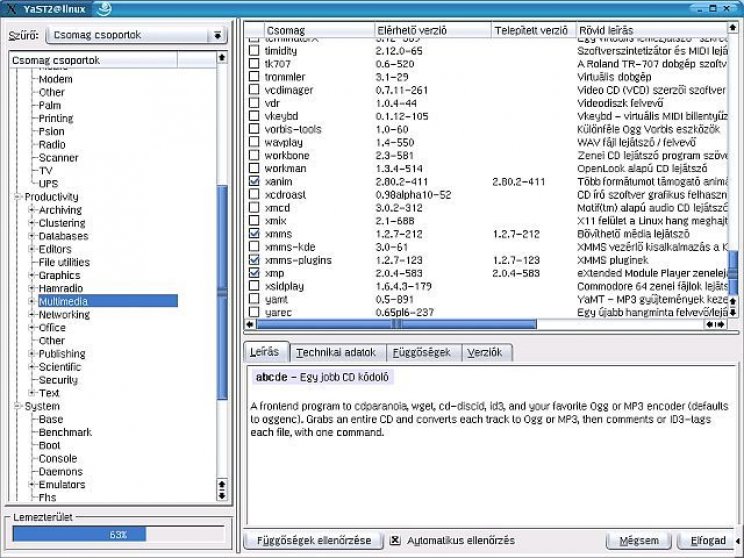Screen dimensions: 744x558
Task: Expand the Networking subgroup
Action: click(32, 314)
